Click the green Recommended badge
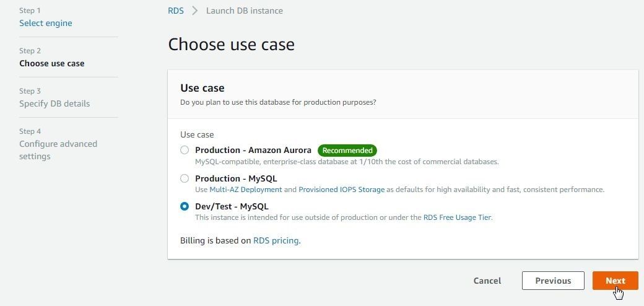 click(347, 151)
